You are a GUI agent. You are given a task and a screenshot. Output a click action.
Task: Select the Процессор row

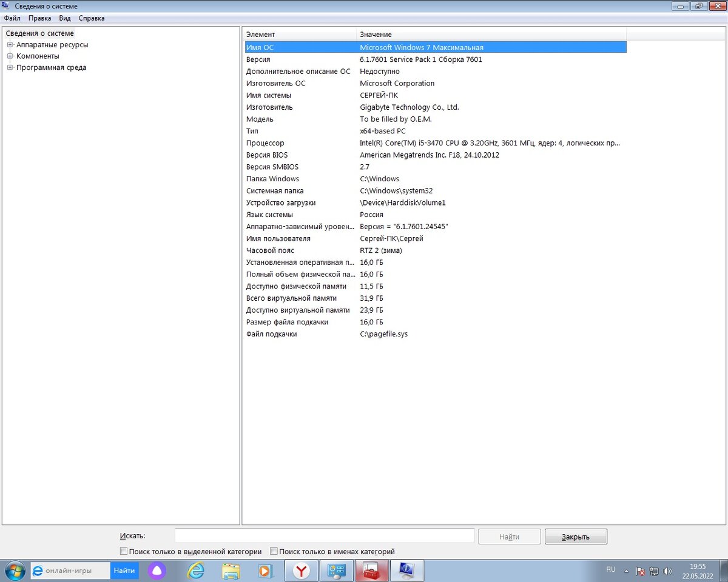coord(435,143)
